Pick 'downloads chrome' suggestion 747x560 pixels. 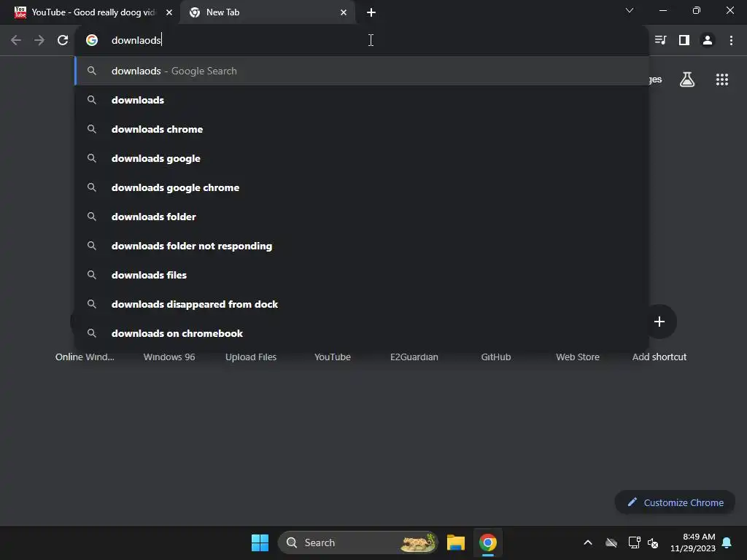tap(362, 129)
